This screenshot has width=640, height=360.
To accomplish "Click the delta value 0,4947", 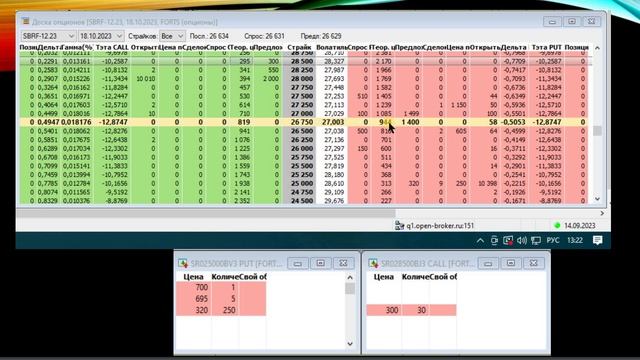I will point(48,122).
